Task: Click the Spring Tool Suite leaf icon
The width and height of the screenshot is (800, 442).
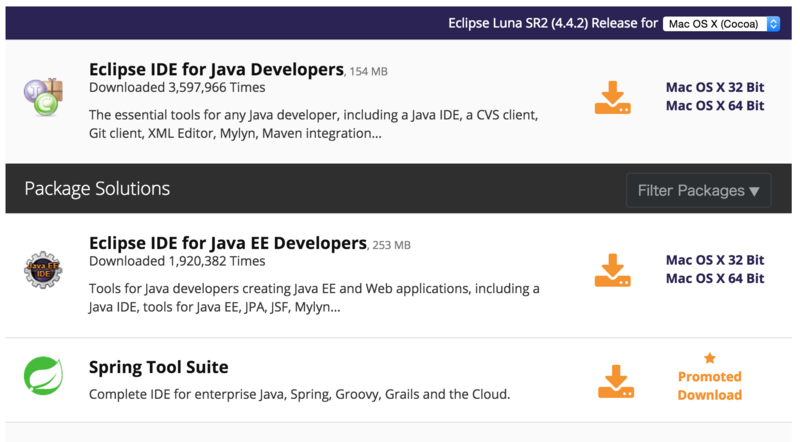Action: 43,376
